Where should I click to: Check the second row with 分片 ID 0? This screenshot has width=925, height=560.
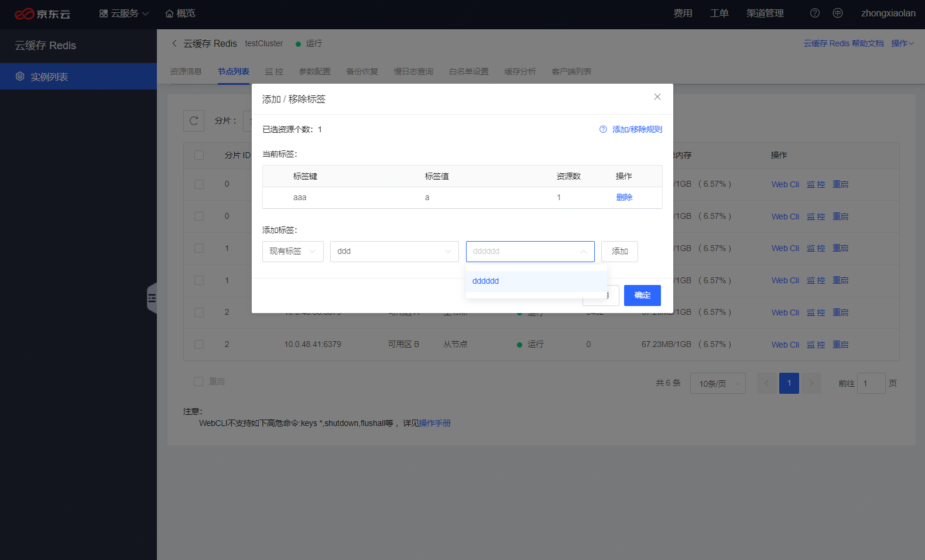point(199,217)
